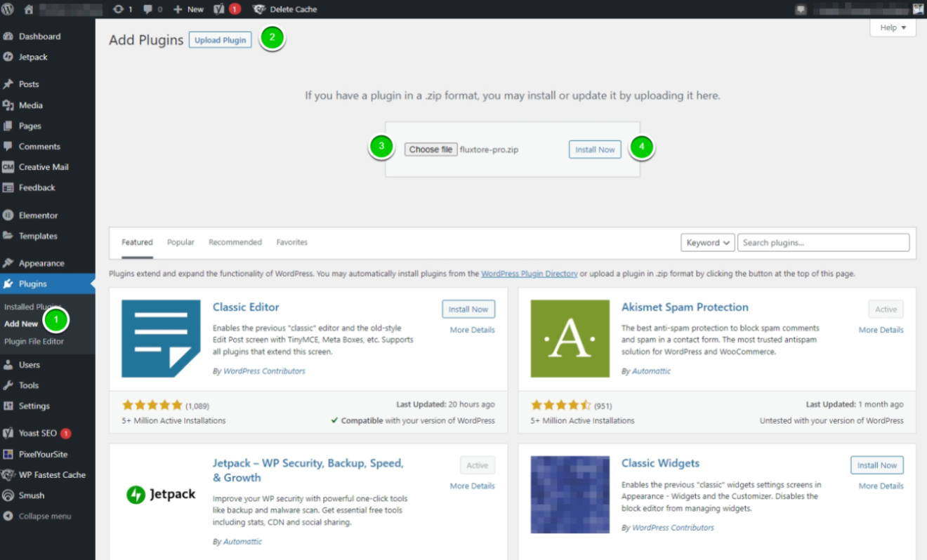This screenshot has width=927, height=560.
Task: Click the site home icon in the admin bar
Action: pos(27,9)
